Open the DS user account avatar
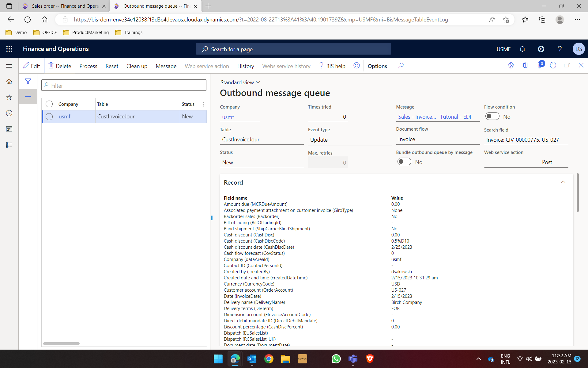This screenshot has width=588, height=368. coord(579,49)
